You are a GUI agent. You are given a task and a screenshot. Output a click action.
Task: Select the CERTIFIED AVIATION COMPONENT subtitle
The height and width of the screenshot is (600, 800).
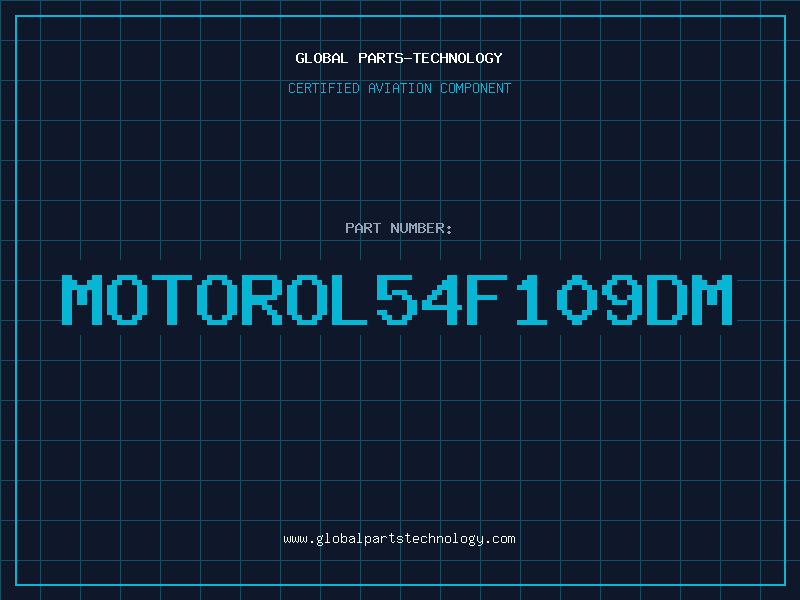399,88
